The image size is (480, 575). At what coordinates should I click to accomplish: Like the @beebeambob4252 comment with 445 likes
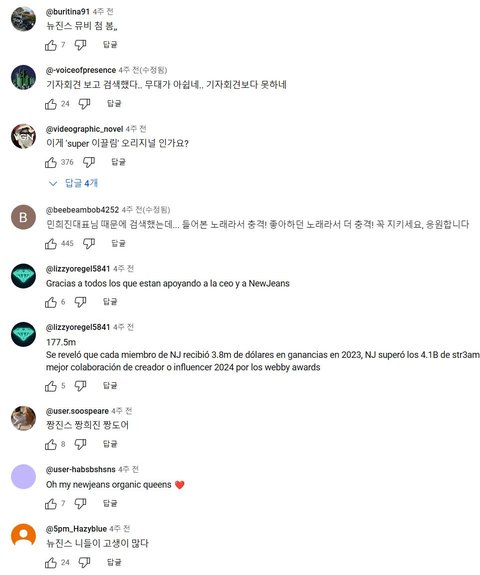click(51, 244)
